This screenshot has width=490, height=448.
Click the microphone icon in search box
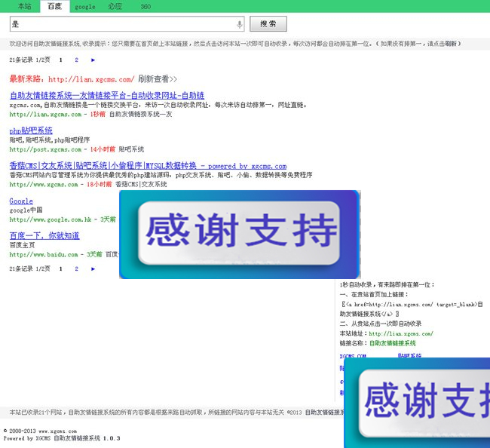click(x=240, y=24)
